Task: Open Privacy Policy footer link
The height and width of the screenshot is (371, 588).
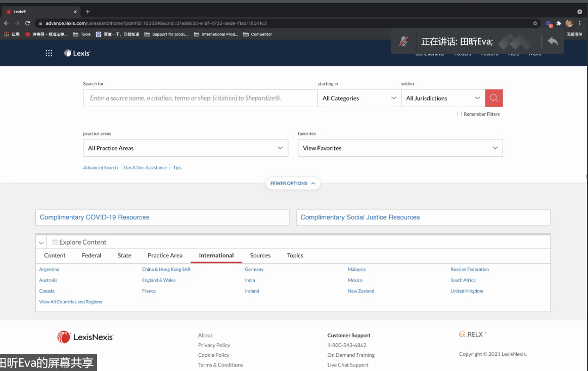Action: coord(214,345)
